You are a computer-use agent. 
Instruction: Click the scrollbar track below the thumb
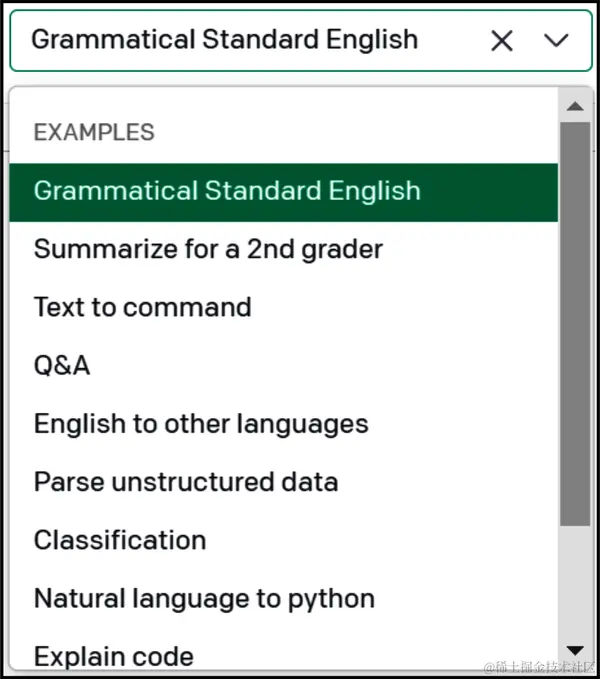(x=575, y=585)
